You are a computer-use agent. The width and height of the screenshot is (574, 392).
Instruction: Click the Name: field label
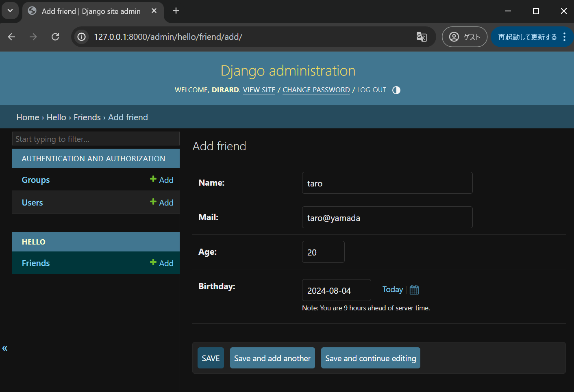pyautogui.click(x=211, y=183)
